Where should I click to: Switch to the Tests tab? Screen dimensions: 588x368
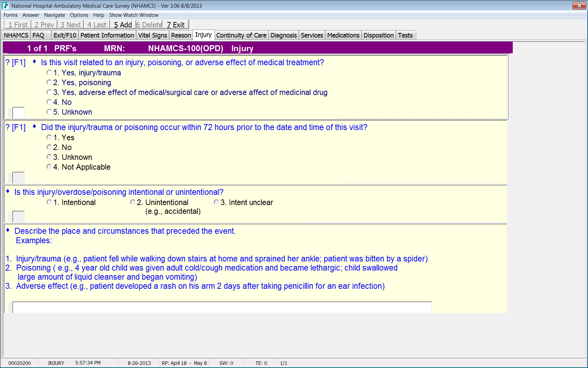(x=405, y=35)
